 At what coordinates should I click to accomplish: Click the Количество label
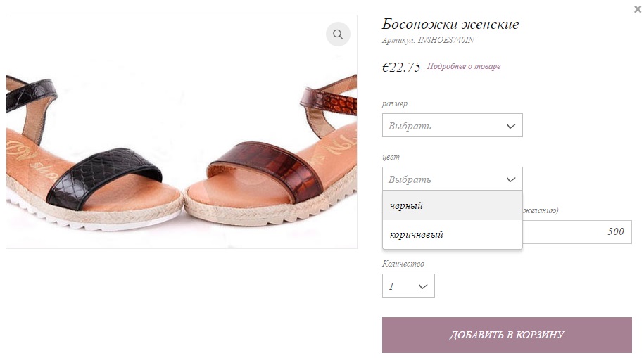403,264
